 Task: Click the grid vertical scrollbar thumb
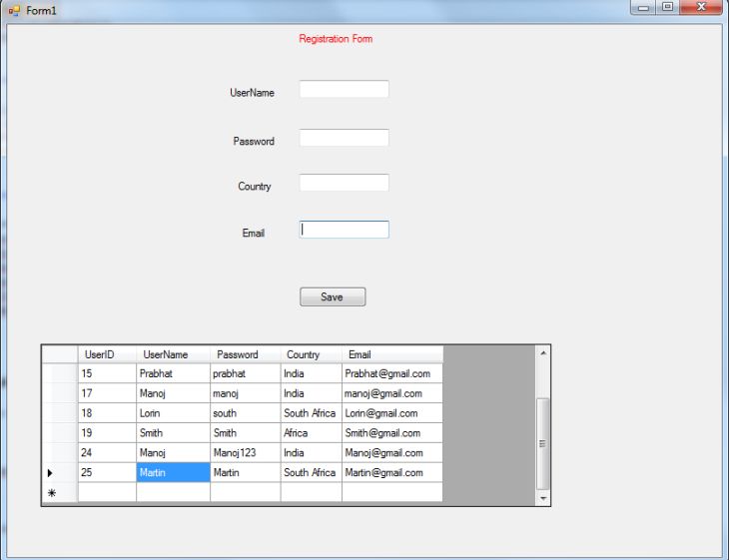pyautogui.click(x=543, y=444)
